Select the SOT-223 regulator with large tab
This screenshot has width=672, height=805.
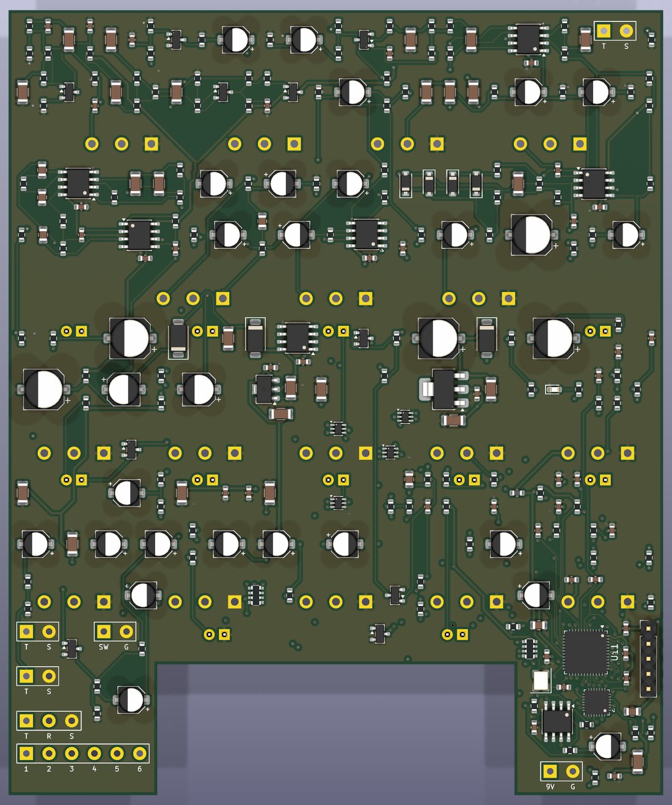coord(444,388)
